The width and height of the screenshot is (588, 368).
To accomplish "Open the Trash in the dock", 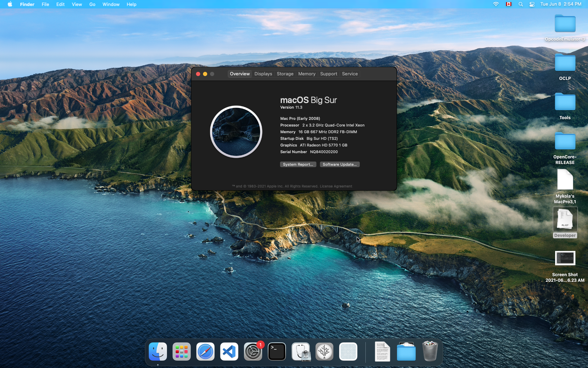I will (430, 352).
